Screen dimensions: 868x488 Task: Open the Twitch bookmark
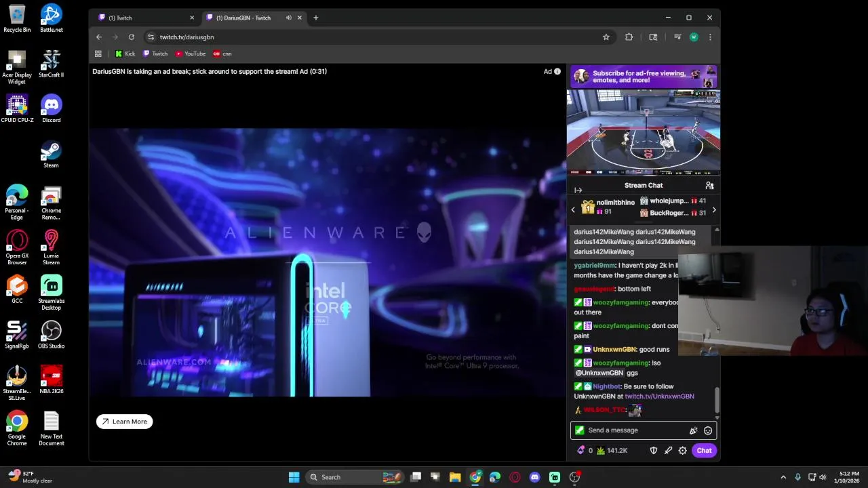(155, 54)
